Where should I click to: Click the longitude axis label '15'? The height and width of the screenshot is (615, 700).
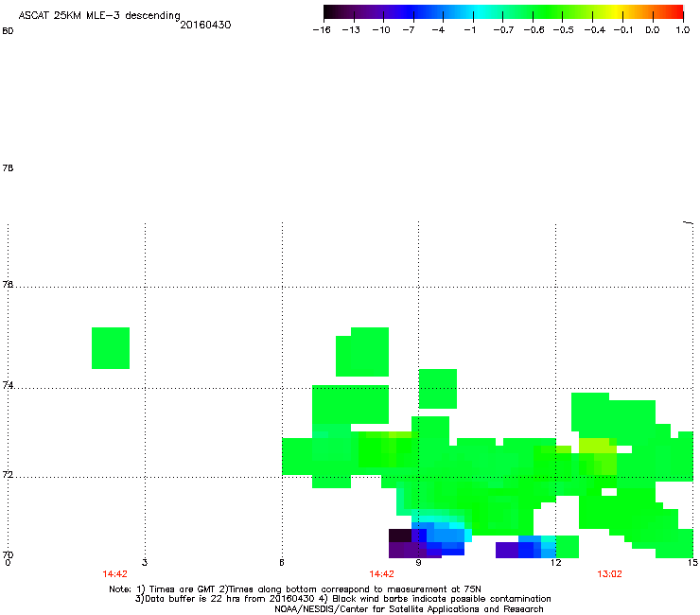692,562
